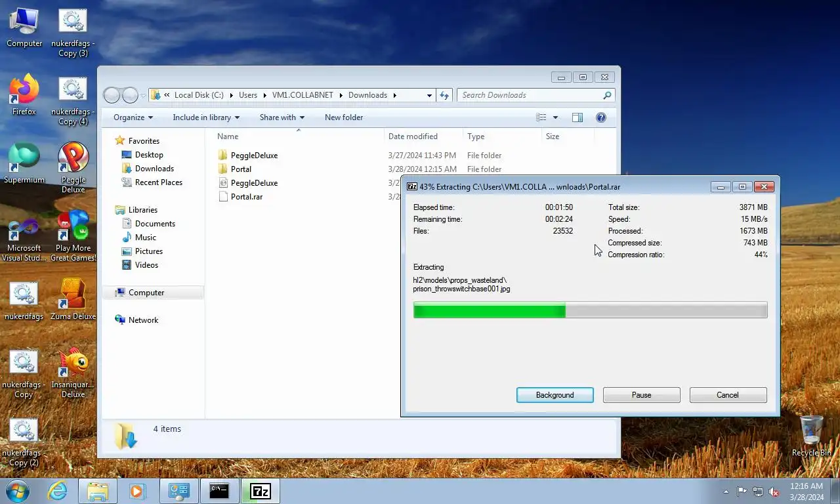The image size is (840, 504).
Task: Open the Play More Great Games shortcut
Action: (73, 236)
